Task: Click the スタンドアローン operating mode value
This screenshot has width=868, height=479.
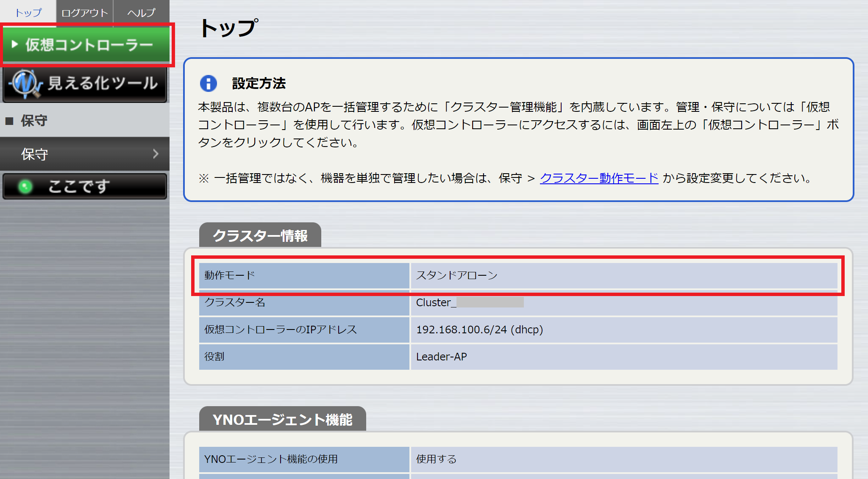Action: click(x=457, y=275)
